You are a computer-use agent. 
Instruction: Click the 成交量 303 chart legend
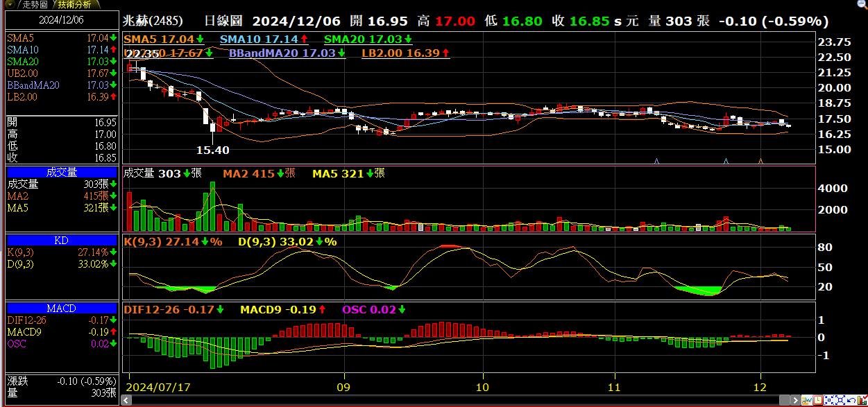[162, 173]
